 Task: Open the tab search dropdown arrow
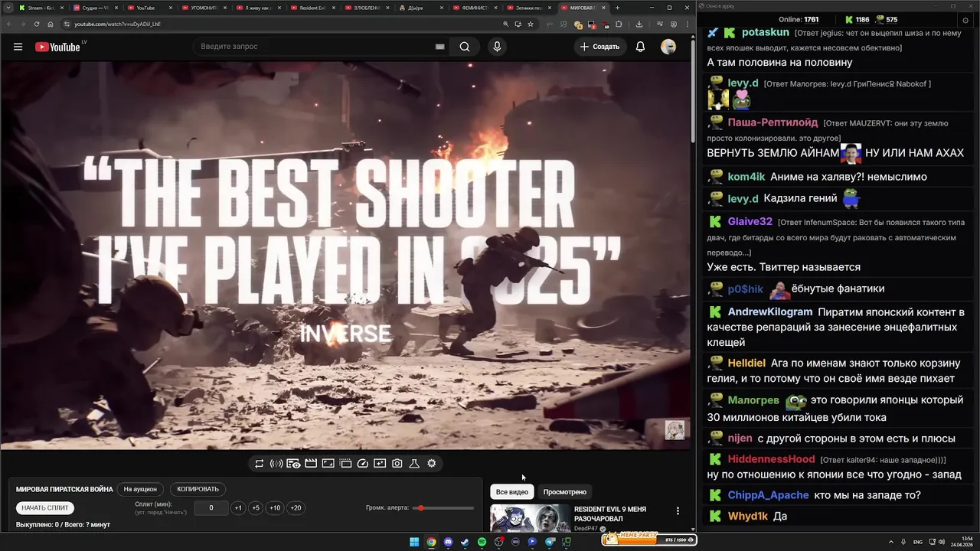[8, 8]
